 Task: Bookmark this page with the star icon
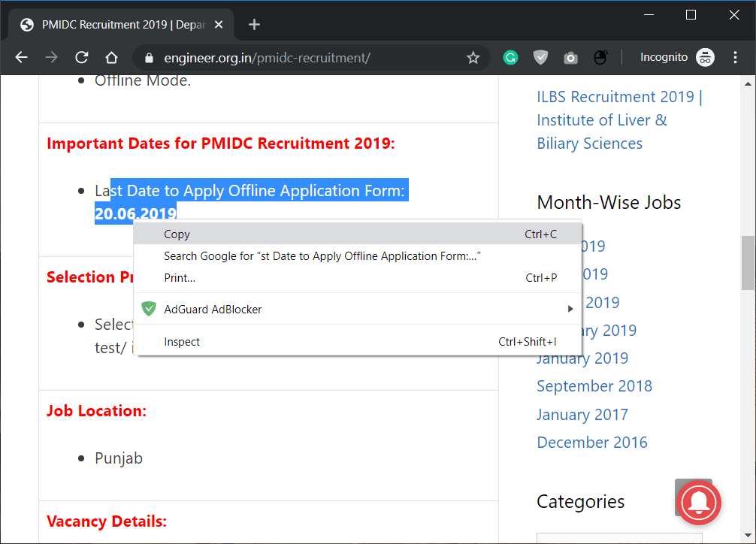(473, 58)
